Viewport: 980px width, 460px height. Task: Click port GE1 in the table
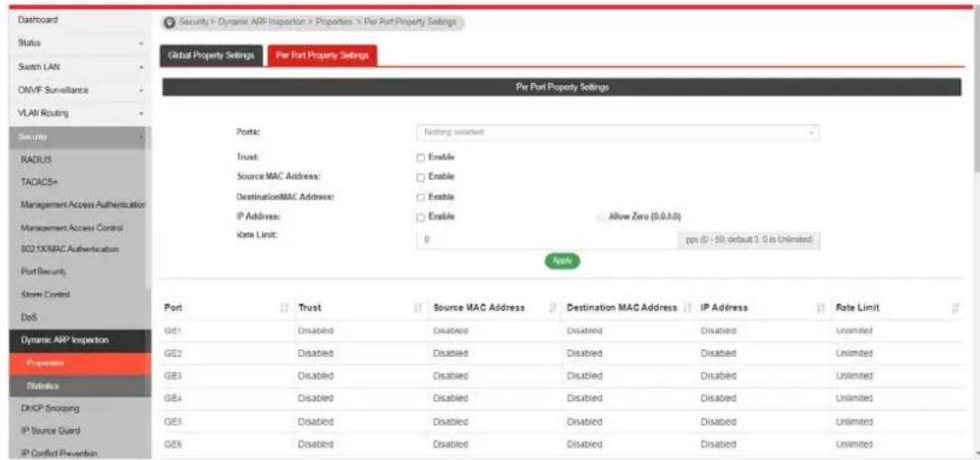click(173, 330)
